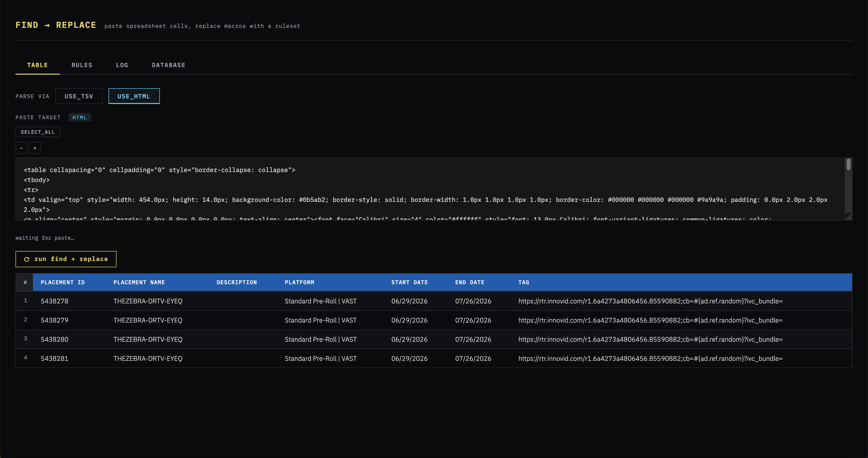Click the paste textarea scrollbar thumb
Screen dimensions: 868x458
[848, 164]
